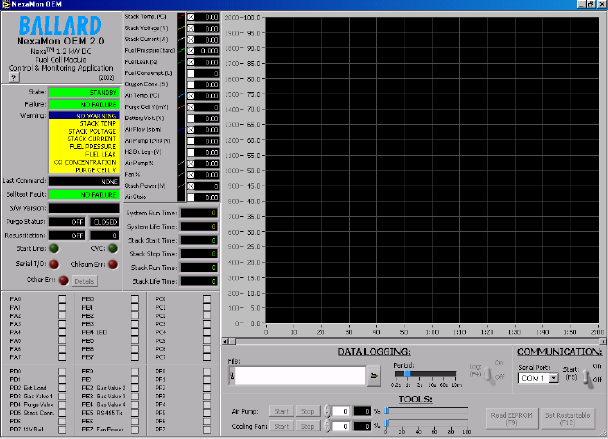Click the Cooling Fan Start button
The height and width of the screenshot is (439, 608).
point(282,426)
